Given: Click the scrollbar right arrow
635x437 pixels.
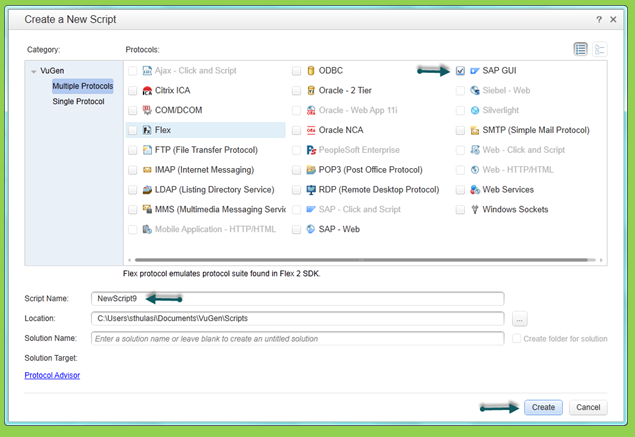Looking at the screenshot, I should [x=601, y=260].
